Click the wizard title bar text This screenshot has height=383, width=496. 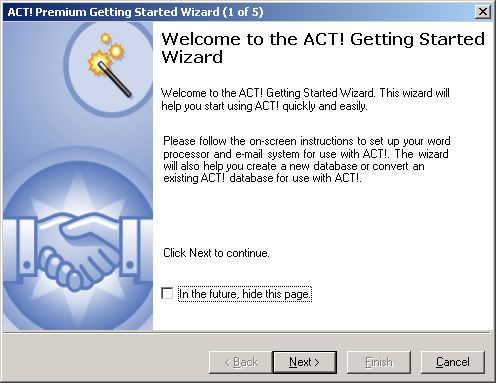[x=135, y=12]
